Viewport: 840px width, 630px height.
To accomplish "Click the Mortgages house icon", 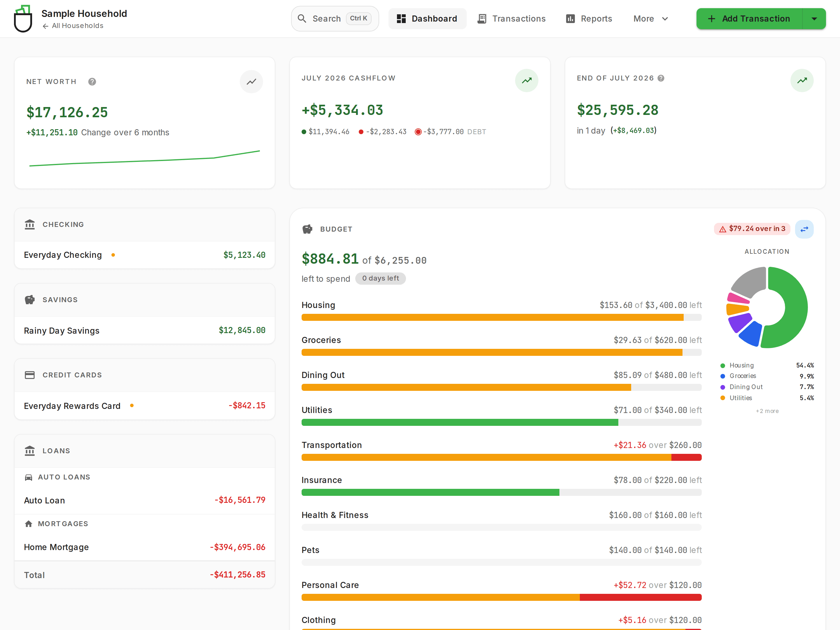I will click(29, 524).
